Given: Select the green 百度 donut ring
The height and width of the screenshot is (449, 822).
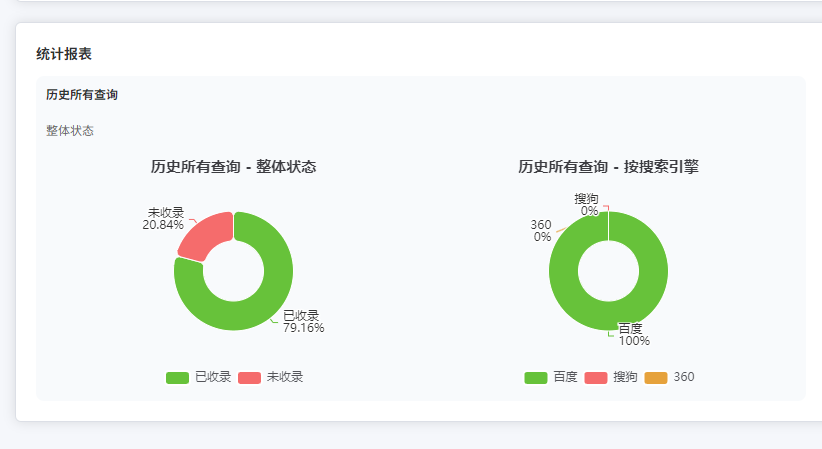Looking at the screenshot, I should pos(650,290).
